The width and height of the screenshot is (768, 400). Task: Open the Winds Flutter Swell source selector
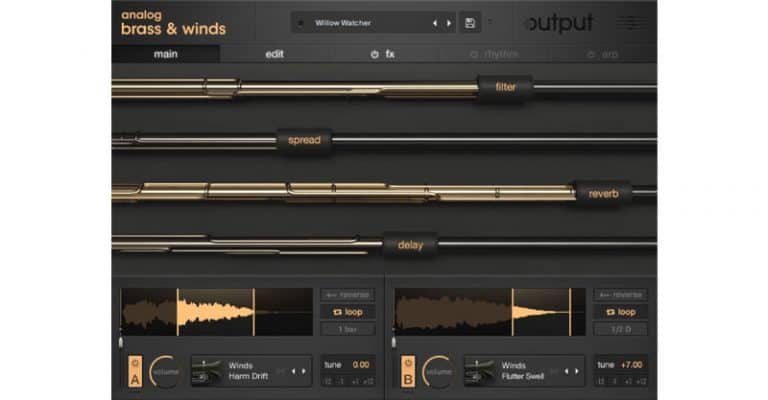pos(523,371)
